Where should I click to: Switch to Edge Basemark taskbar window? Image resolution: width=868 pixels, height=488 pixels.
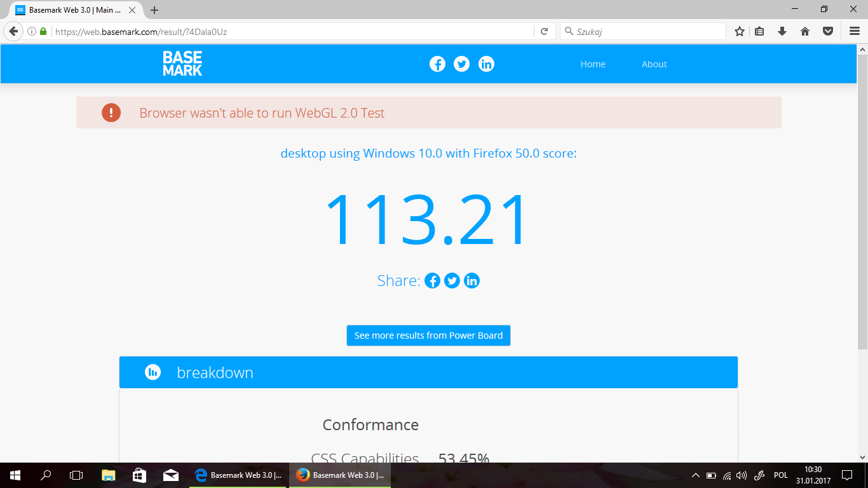pyautogui.click(x=238, y=475)
